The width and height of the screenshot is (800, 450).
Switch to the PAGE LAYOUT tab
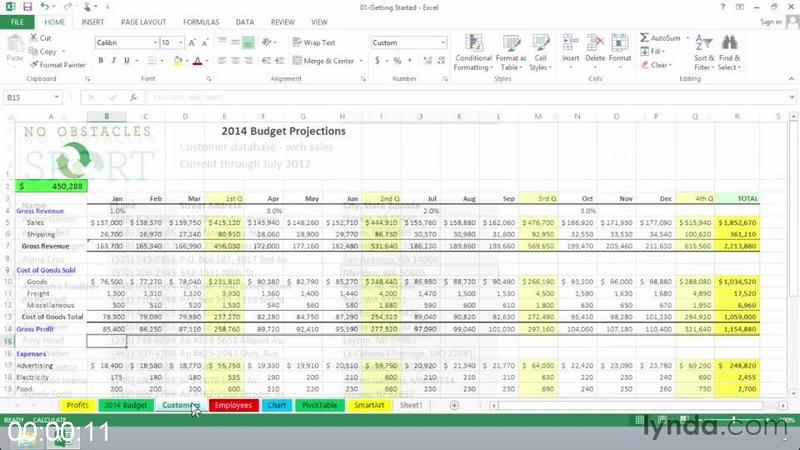143,22
